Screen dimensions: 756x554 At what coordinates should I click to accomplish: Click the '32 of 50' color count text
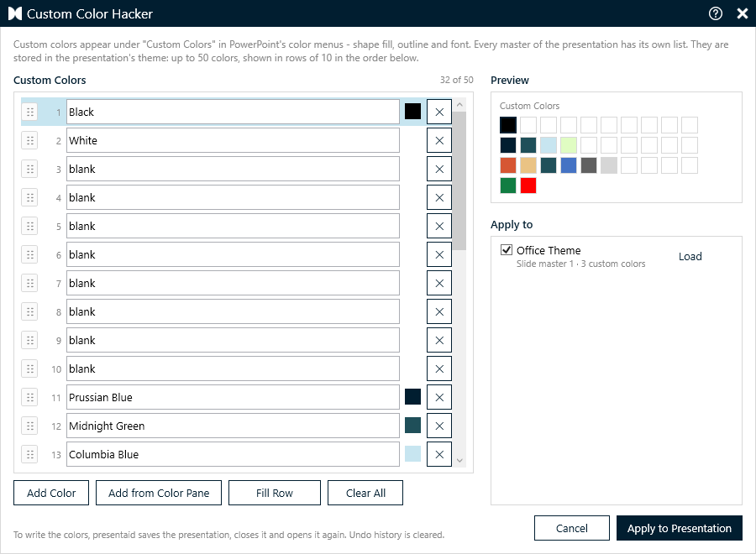tap(456, 80)
